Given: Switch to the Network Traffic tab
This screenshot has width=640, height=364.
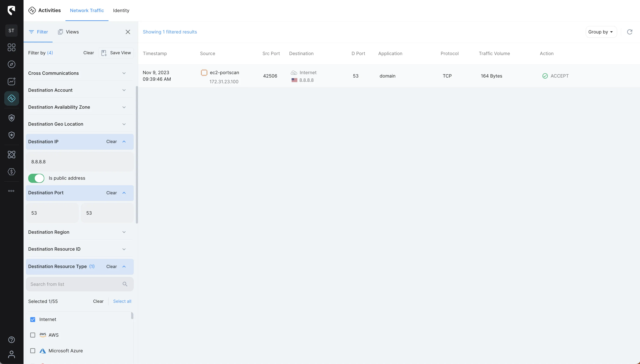Looking at the screenshot, I should tap(87, 11).
